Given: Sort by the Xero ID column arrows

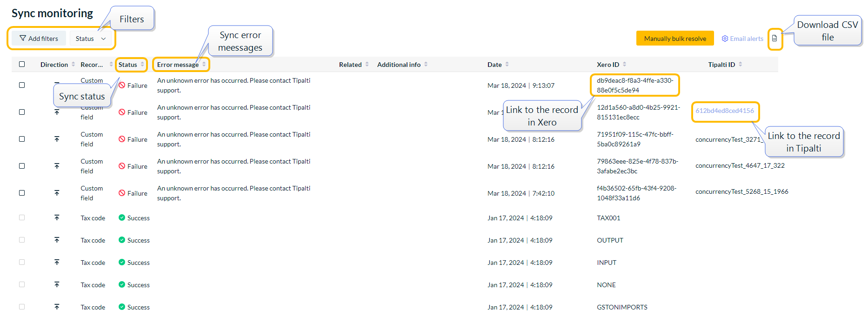Looking at the screenshot, I should [x=625, y=65].
